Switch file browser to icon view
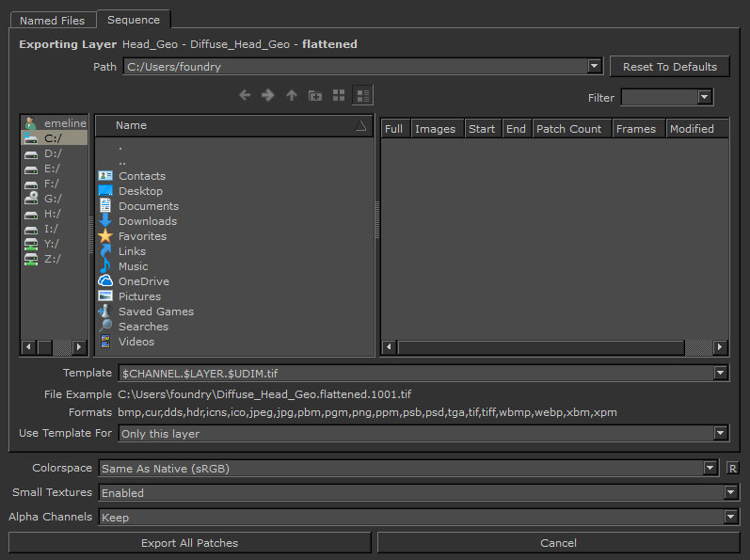750x560 pixels. click(339, 95)
